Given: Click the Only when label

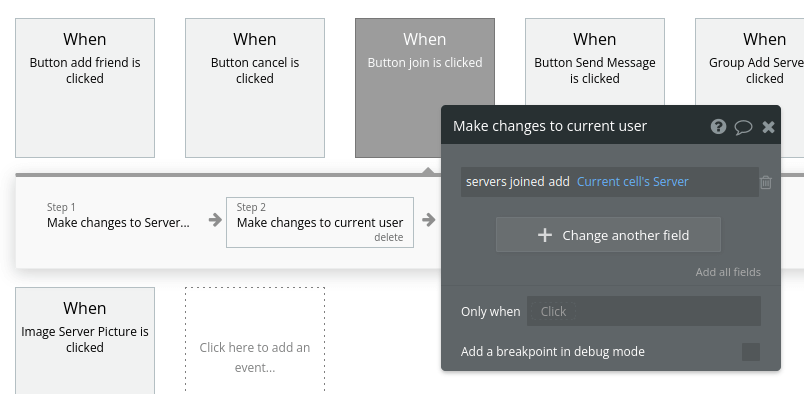Looking at the screenshot, I should point(490,311).
